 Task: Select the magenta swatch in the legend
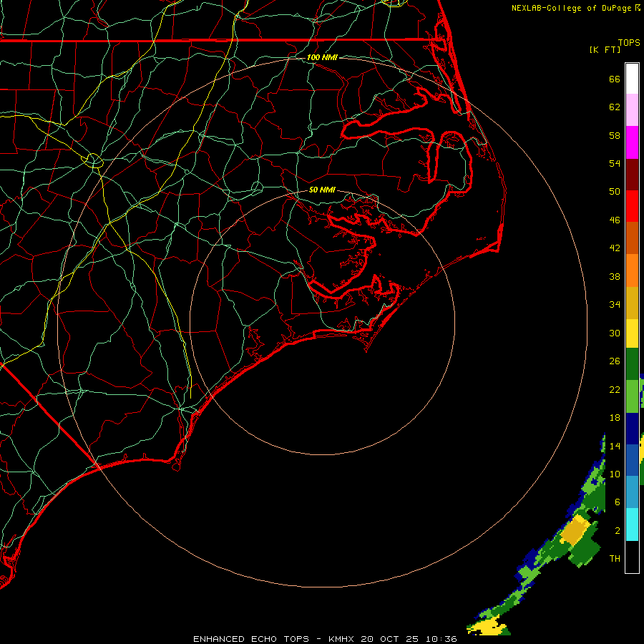pos(632,142)
